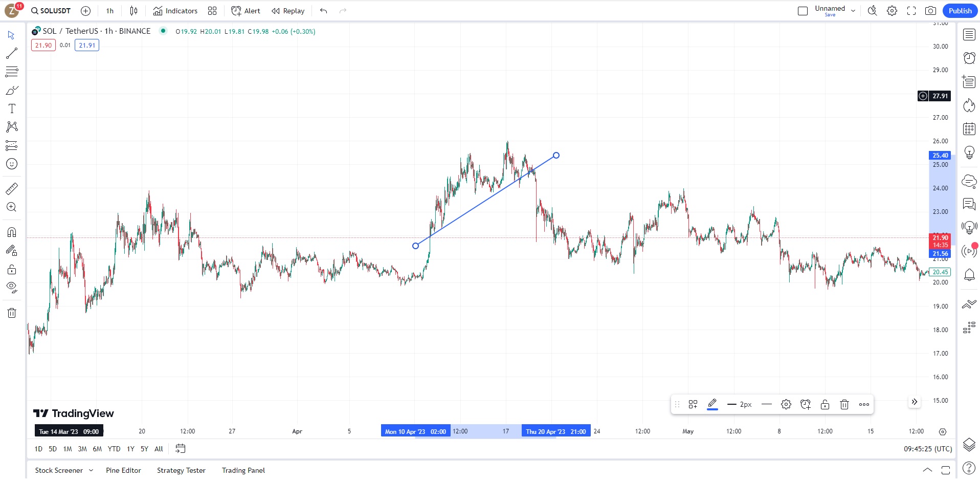Open the patterns tool group

coord(11,127)
